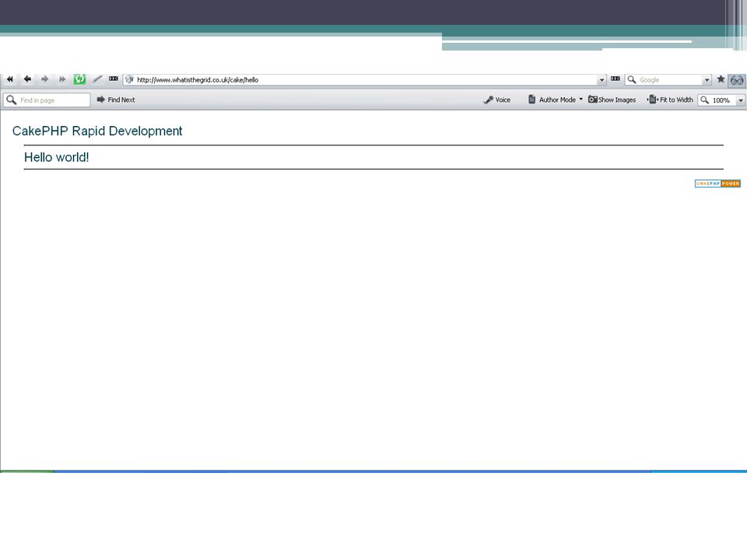The height and width of the screenshot is (560, 747).
Task: Open the zoom percentage dropdown arrow
Action: pos(741,100)
